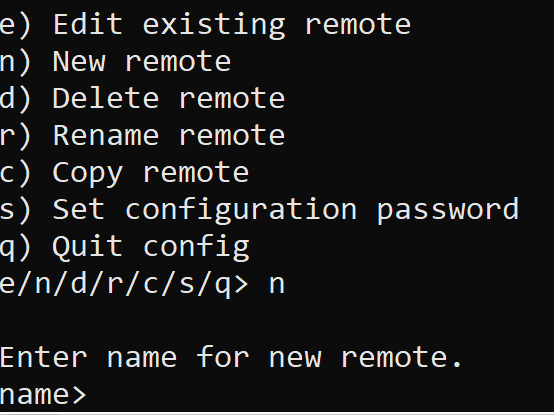Place cursor after the name> prompt
This screenshot has width=554, height=415.
tap(97, 395)
